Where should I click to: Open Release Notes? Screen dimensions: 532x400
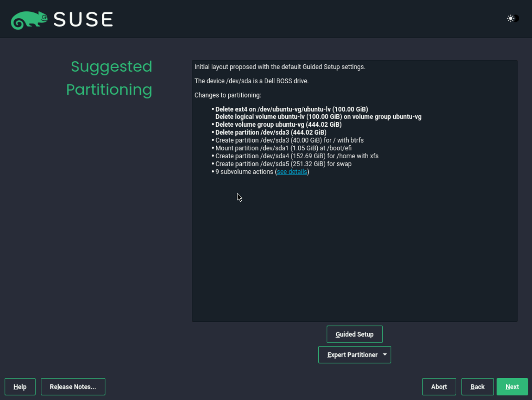point(73,387)
